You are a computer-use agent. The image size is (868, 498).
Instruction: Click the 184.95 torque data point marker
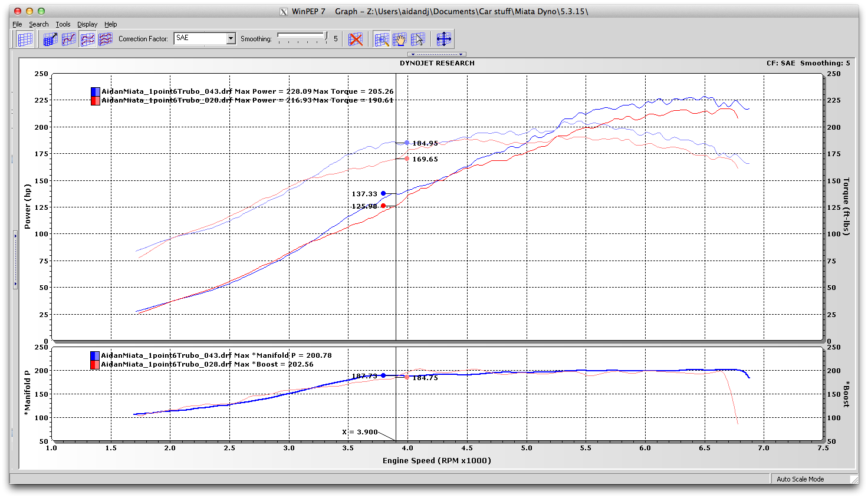(x=407, y=143)
